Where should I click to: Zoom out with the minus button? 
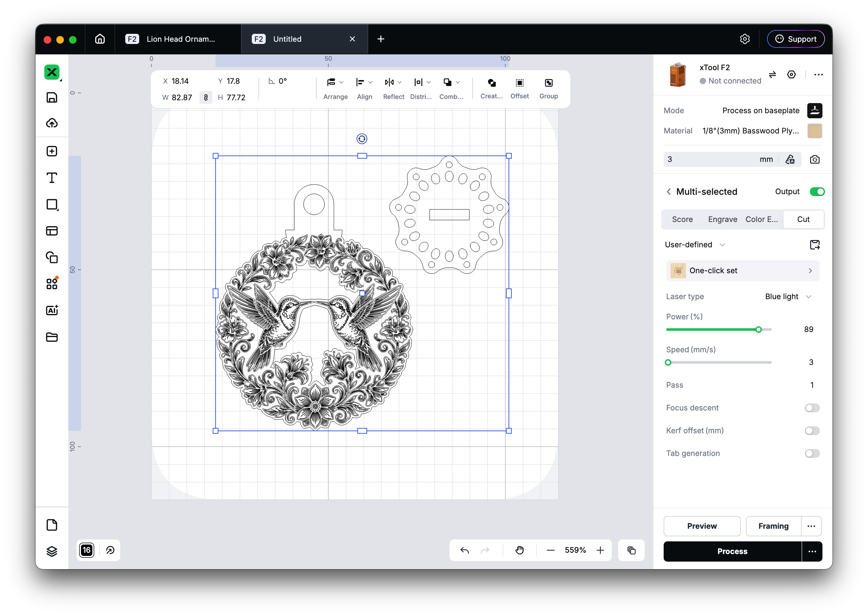550,550
